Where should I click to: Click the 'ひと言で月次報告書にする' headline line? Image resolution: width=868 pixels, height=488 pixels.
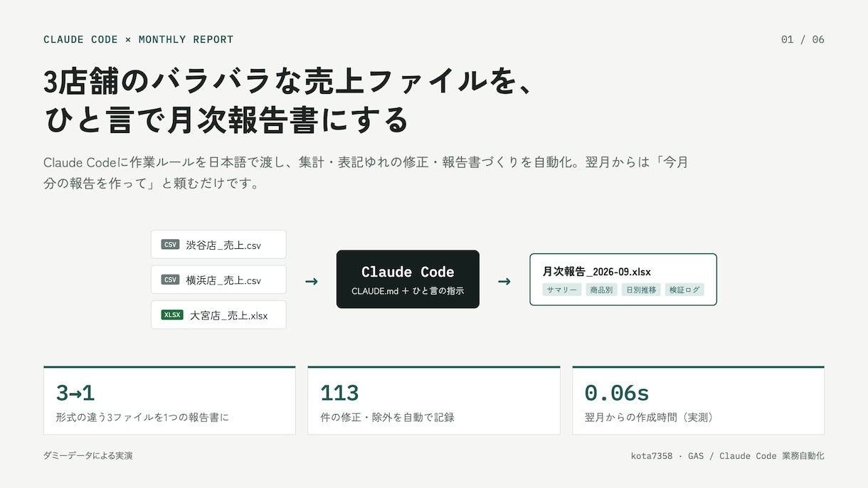(x=226, y=120)
